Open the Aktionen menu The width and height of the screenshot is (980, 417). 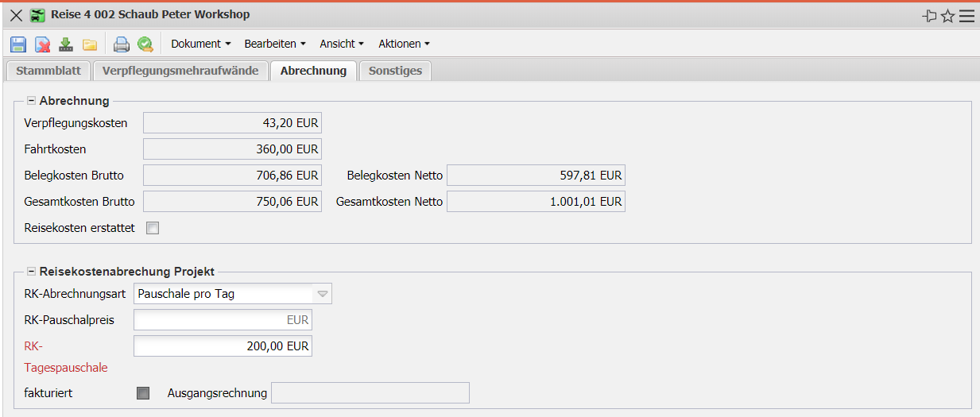pos(404,44)
